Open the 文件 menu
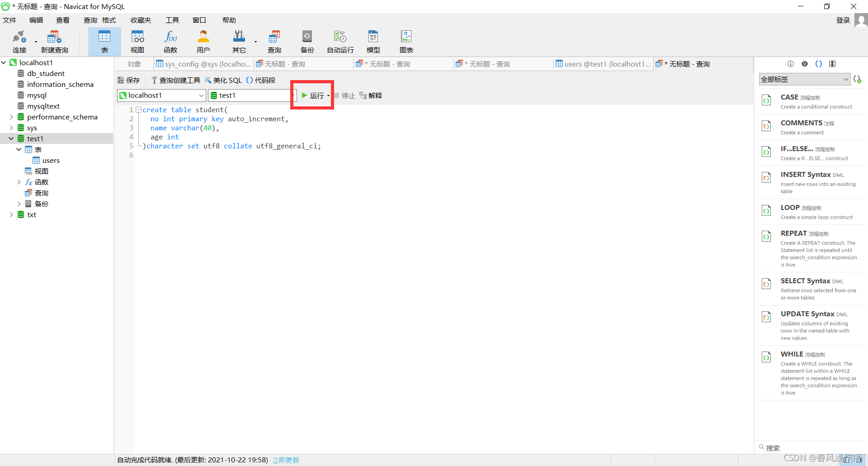The width and height of the screenshot is (868, 466). (9, 20)
